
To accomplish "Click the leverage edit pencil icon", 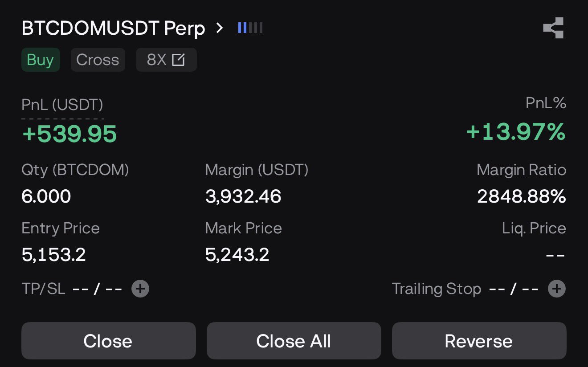I will tap(178, 60).
